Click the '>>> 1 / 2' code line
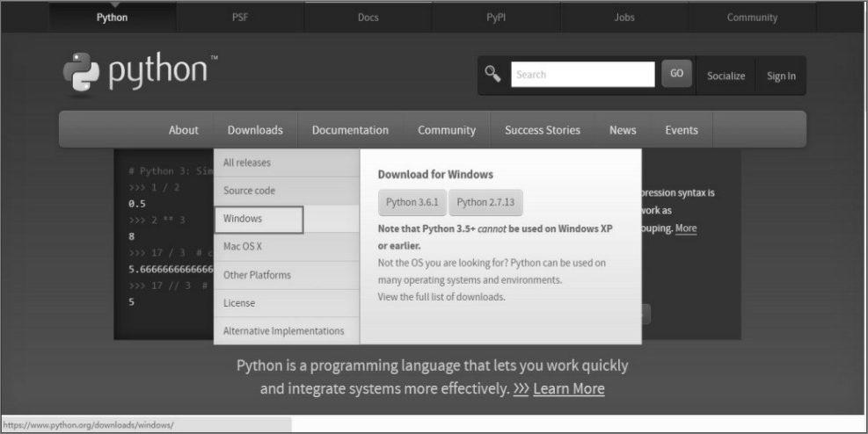 click(x=155, y=187)
